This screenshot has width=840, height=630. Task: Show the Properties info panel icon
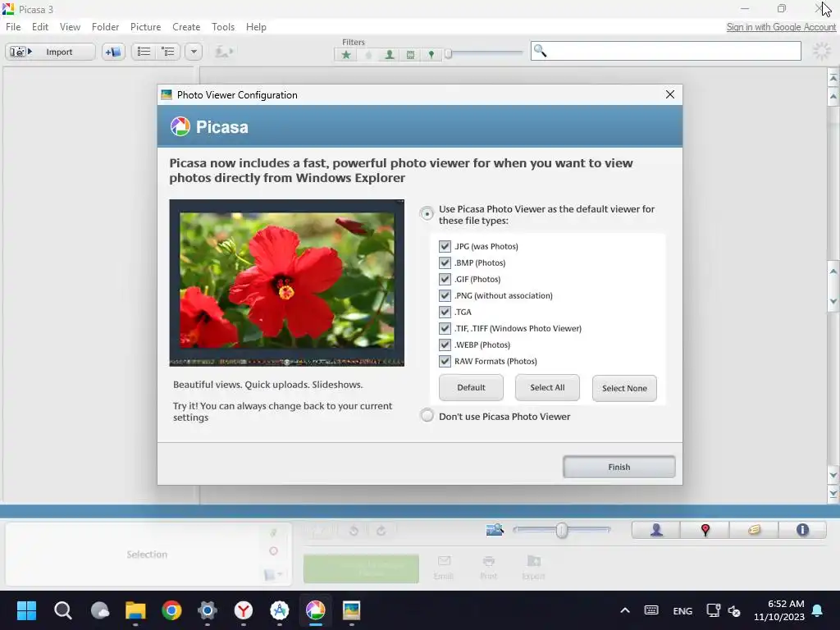click(x=802, y=530)
